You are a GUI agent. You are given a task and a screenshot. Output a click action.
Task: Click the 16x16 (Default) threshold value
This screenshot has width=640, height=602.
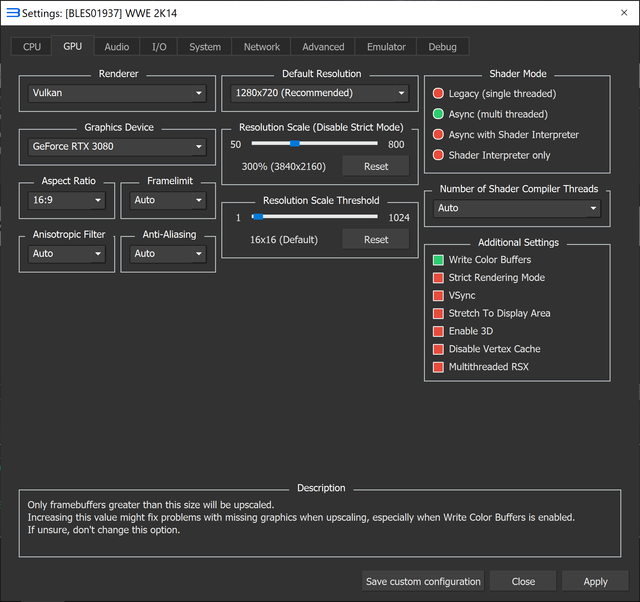(284, 240)
